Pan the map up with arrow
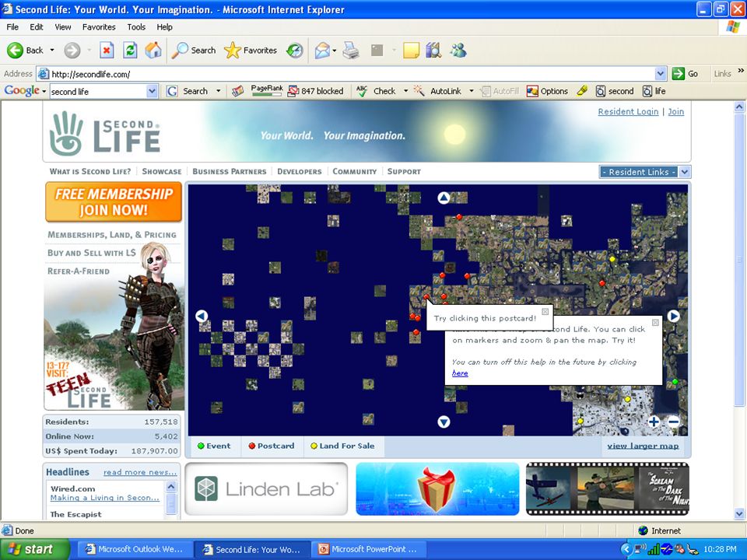Viewport: 747px width, 560px height. click(444, 198)
